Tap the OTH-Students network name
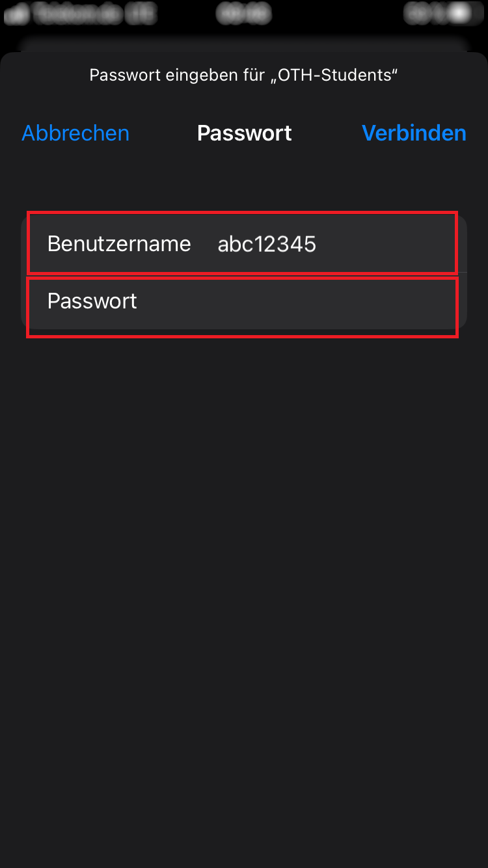The height and width of the screenshot is (868, 488). pos(334,75)
